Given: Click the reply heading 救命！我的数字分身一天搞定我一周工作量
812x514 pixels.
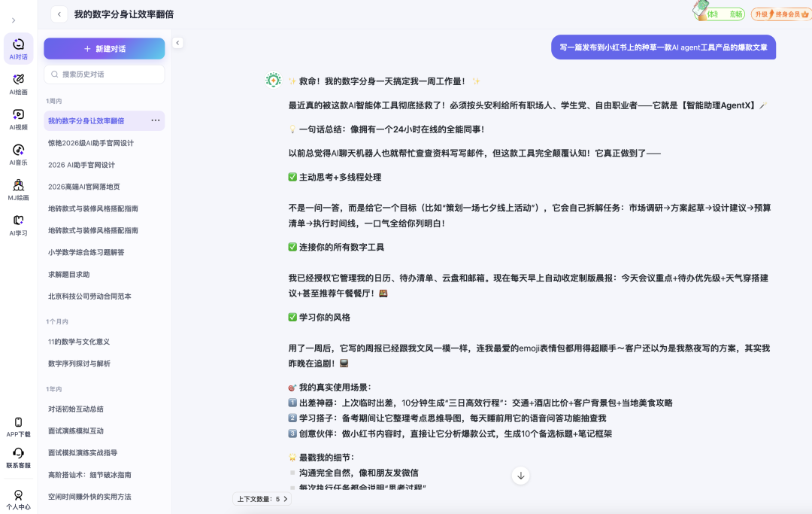Looking at the screenshot, I should [384, 81].
